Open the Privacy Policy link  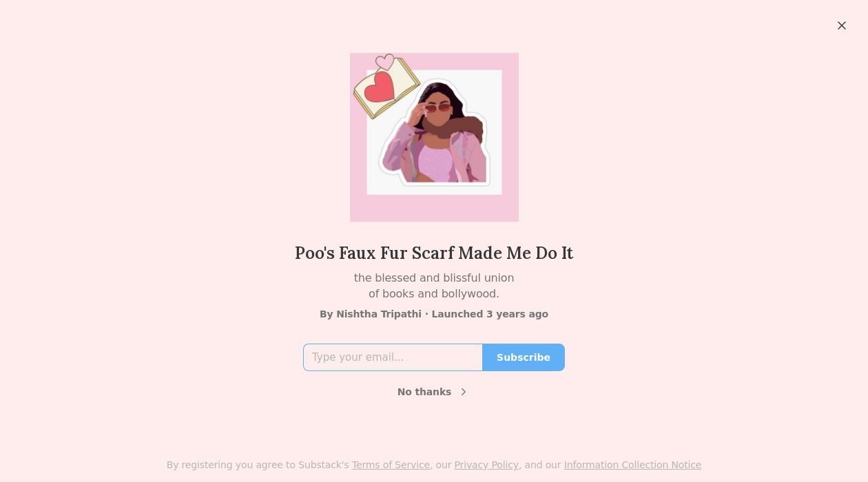click(486, 465)
